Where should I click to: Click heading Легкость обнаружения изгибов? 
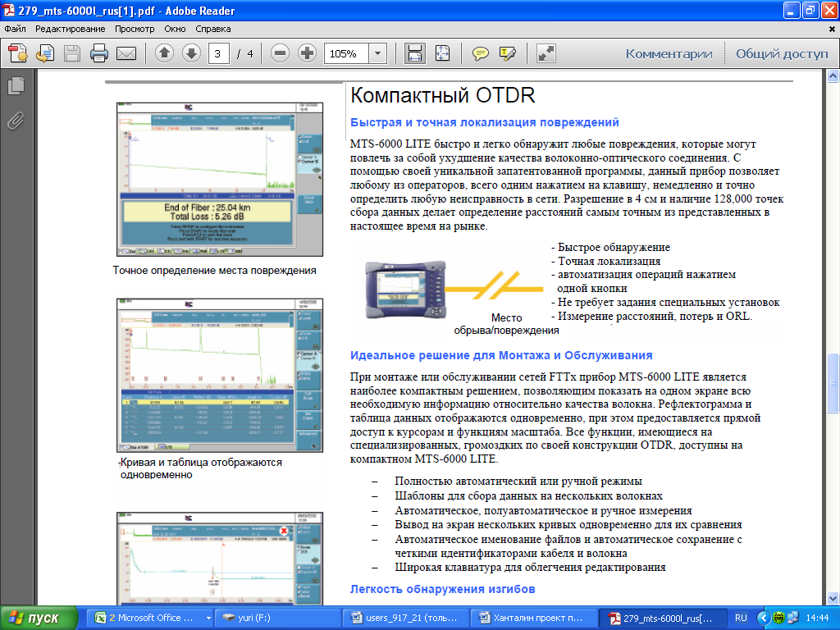(442, 589)
